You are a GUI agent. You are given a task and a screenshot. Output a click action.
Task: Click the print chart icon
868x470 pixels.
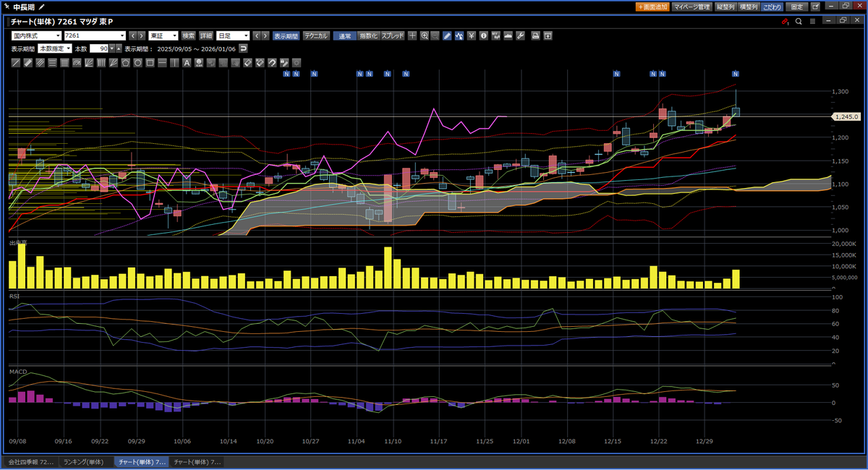coord(536,35)
